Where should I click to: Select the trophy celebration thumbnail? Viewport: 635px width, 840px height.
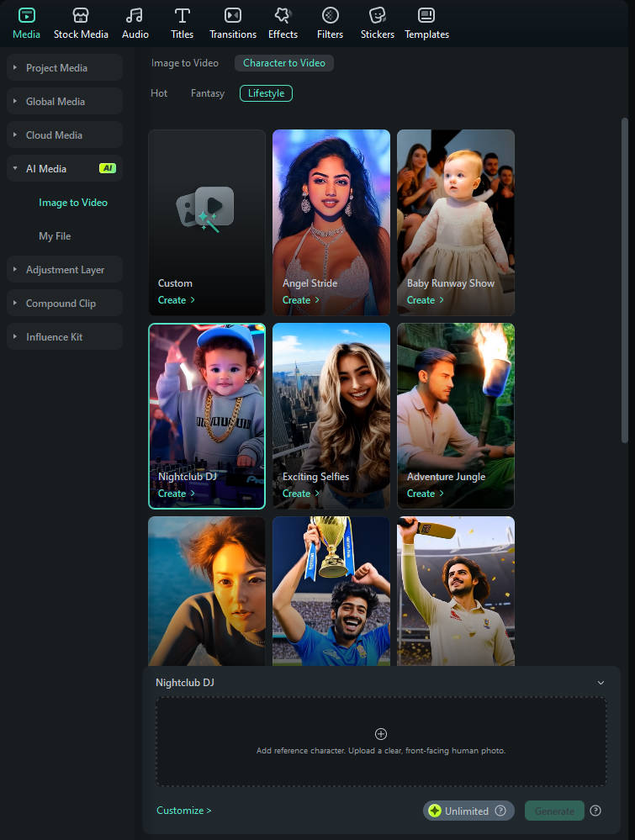pyautogui.click(x=331, y=591)
